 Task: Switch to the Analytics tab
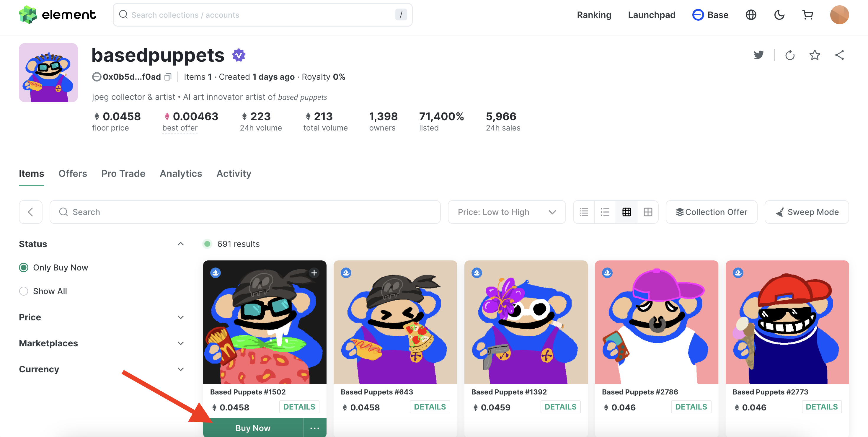point(181,174)
